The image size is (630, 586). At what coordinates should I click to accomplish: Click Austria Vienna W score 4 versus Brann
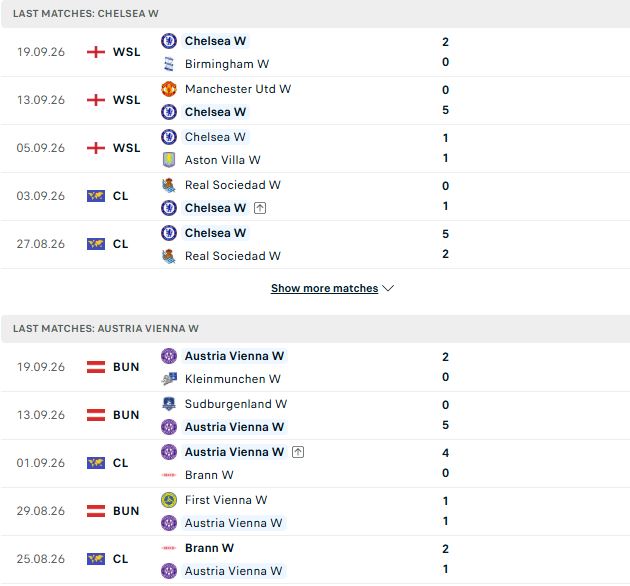tap(445, 453)
